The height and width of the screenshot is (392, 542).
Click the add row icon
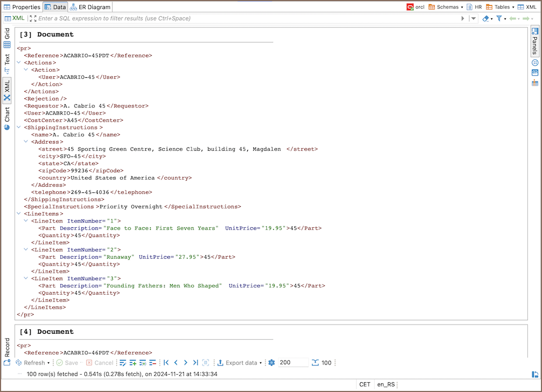(x=133, y=363)
